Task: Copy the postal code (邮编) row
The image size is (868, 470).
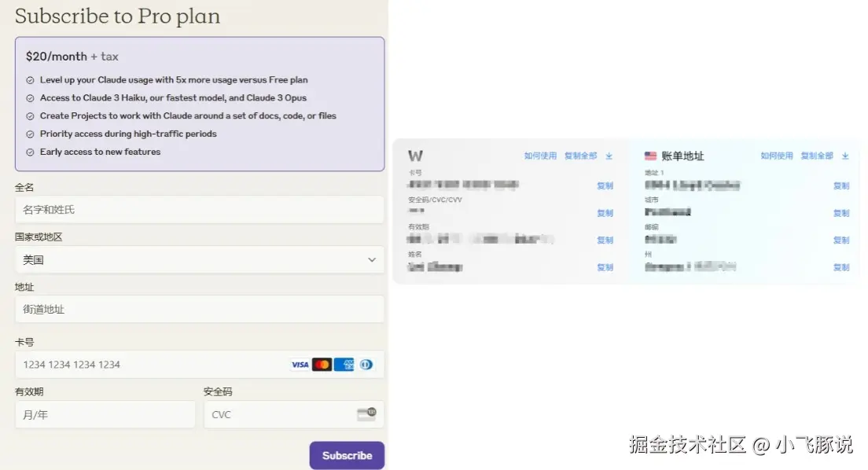Action: click(x=841, y=241)
